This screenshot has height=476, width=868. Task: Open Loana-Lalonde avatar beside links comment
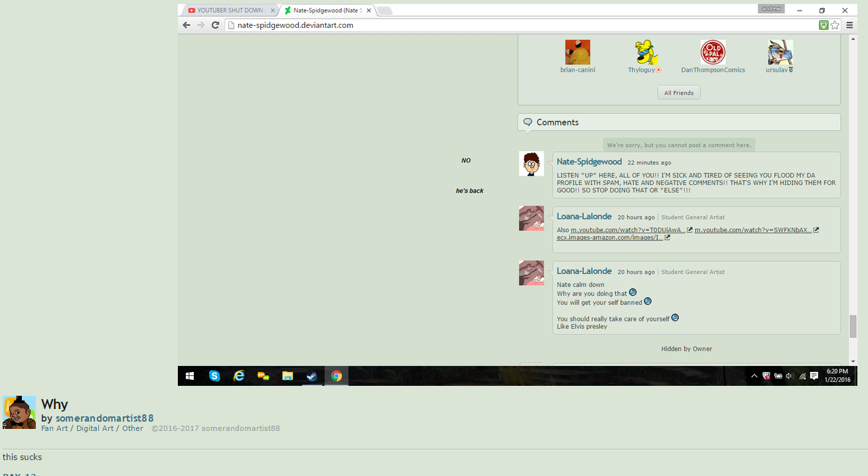click(532, 218)
